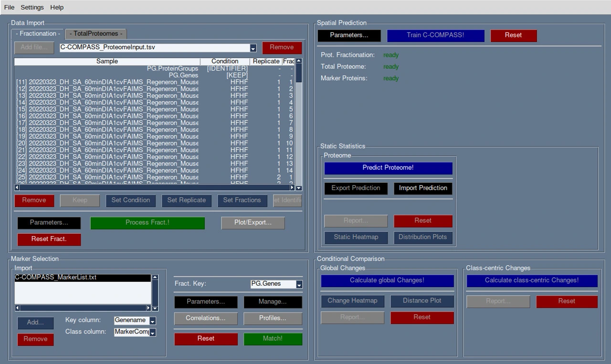The width and height of the screenshot is (611, 364).
Task: Calculate global Changes in Conditional Comparison
Action: pyautogui.click(x=387, y=281)
